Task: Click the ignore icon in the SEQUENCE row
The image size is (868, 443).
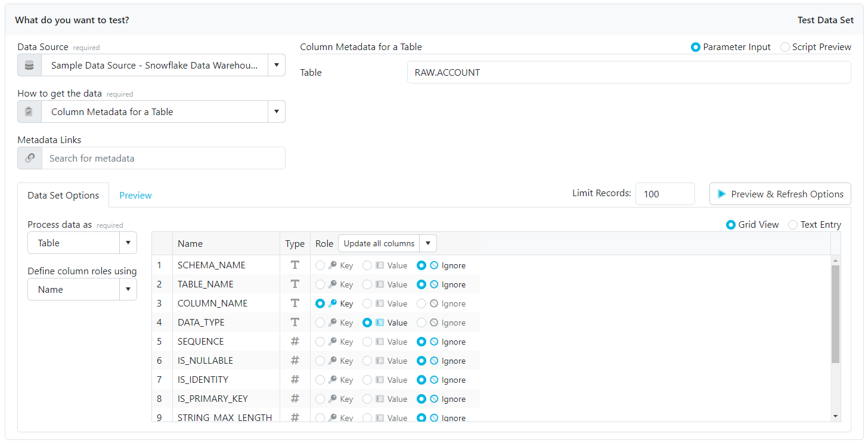Action: click(434, 342)
